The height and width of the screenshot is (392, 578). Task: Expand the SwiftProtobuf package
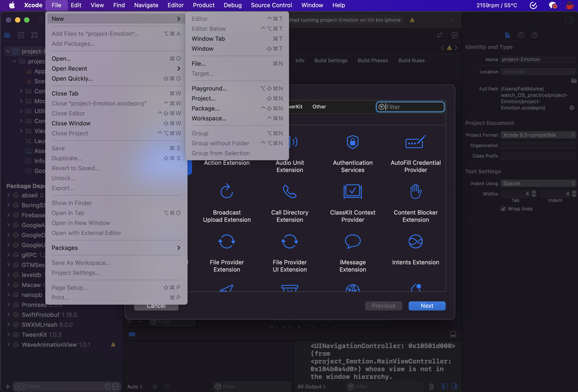(x=8, y=314)
